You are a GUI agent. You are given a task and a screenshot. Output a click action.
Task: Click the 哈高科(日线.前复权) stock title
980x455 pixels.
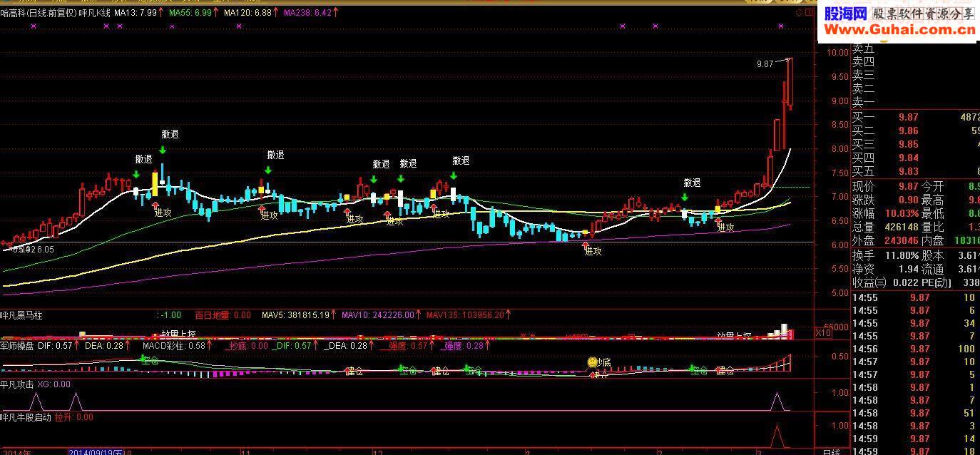38,13
